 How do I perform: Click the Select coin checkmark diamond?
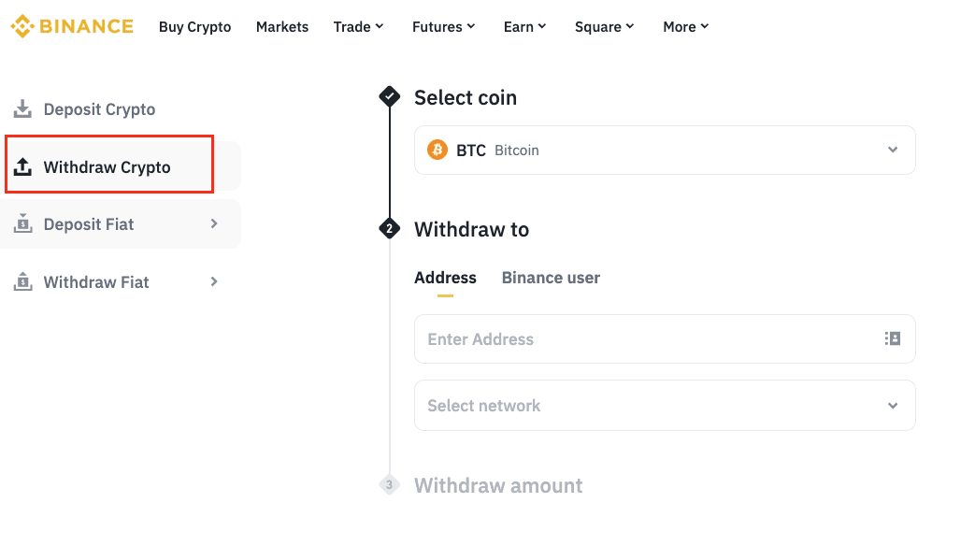coord(389,96)
